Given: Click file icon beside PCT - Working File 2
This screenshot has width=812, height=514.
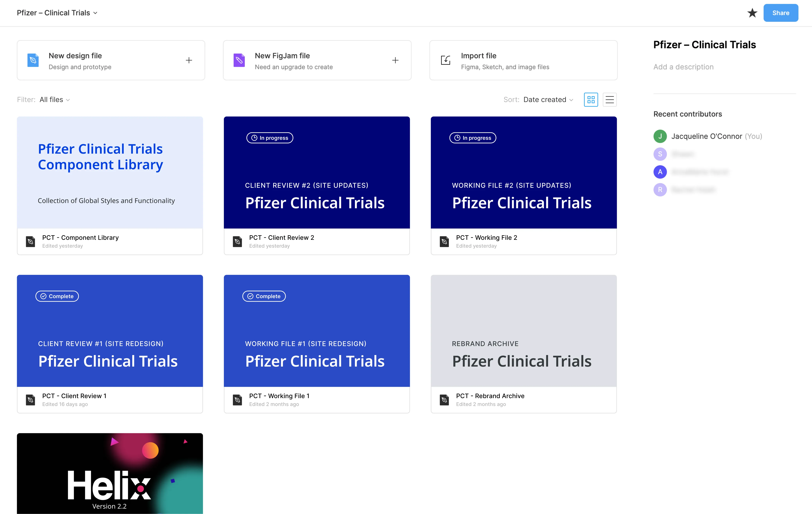Looking at the screenshot, I should coord(444,241).
